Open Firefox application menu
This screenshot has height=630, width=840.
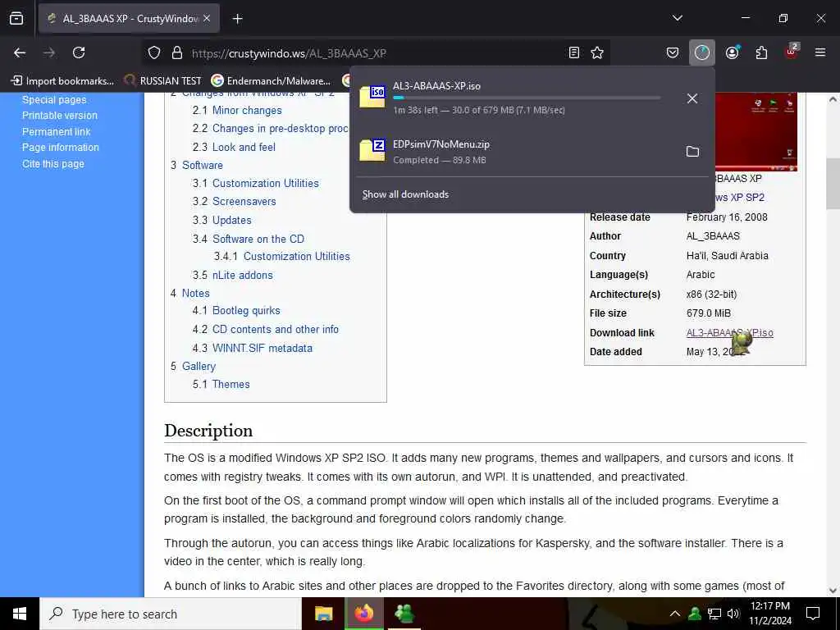click(820, 52)
